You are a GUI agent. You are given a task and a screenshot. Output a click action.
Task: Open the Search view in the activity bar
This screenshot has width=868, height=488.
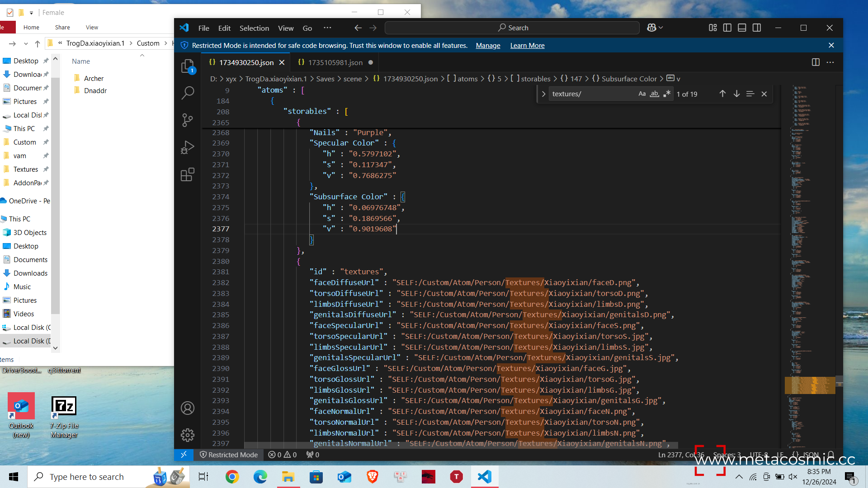tap(187, 93)
